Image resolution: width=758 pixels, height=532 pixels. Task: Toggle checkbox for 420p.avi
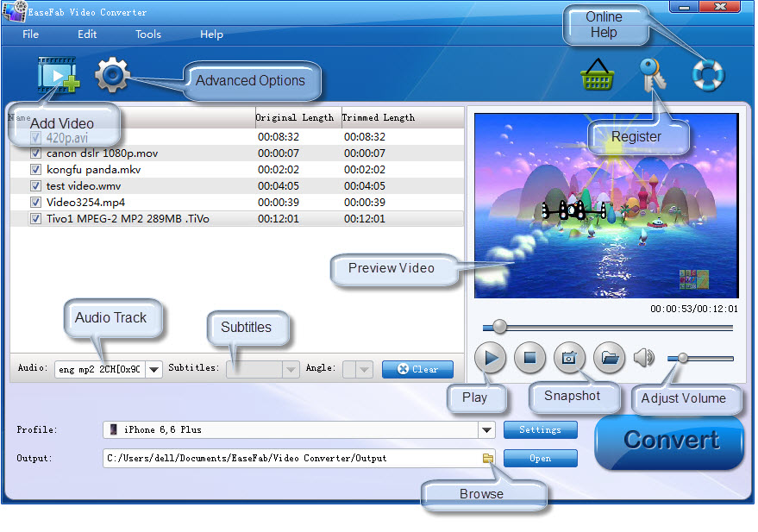click(35, 138)
